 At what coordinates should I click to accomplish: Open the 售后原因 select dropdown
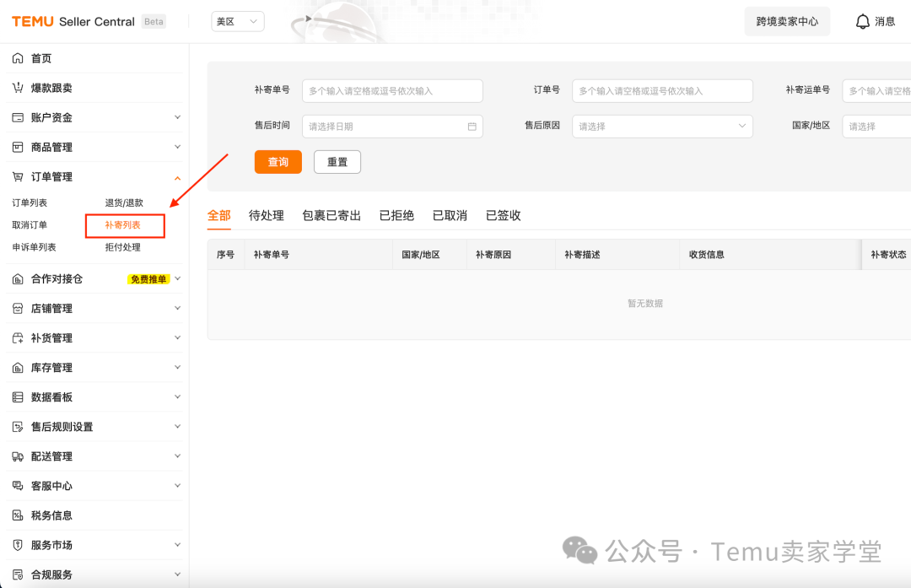(x=662, y=127)
